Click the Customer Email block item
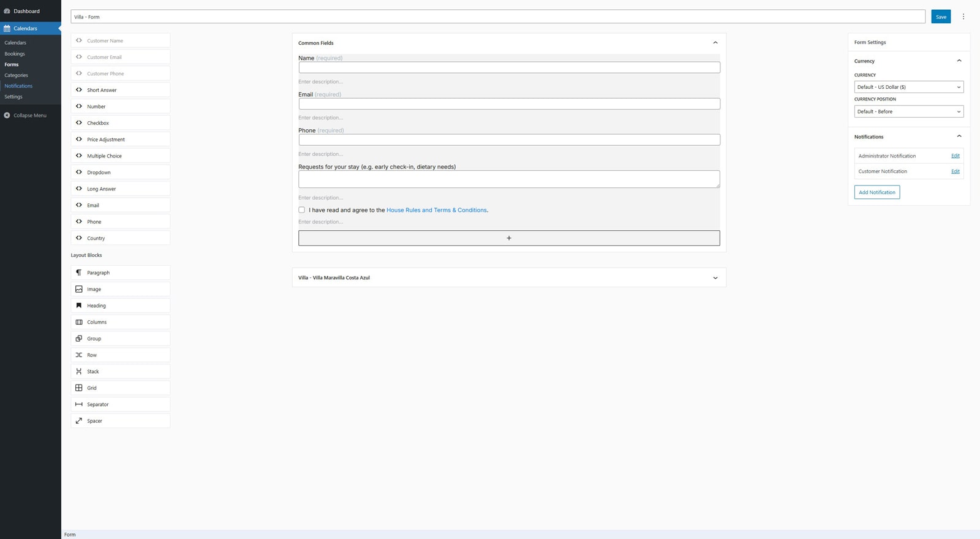Viewport: 980px width, 539px height. point(120,57)
